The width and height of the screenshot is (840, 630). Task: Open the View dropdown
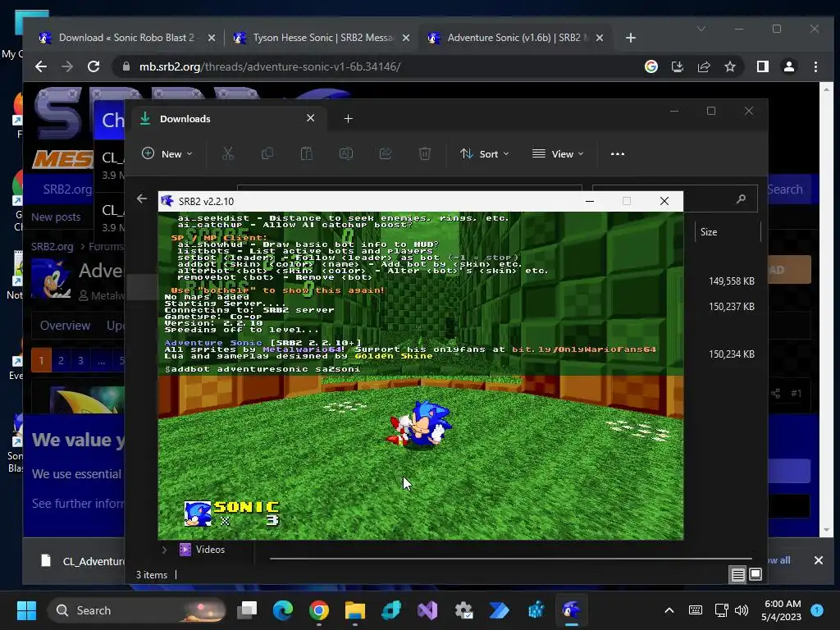tap(558, 153)
